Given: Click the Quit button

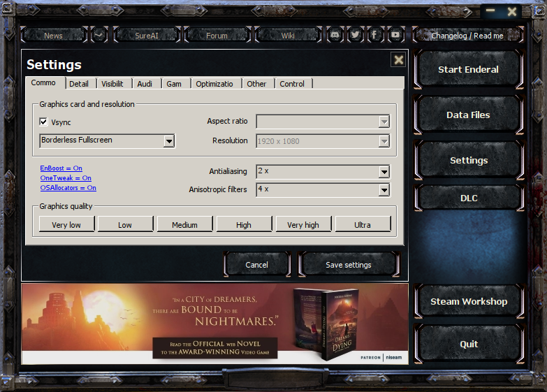Looking at the screenshot, I should pyautogui.click(x=469, y=344).
